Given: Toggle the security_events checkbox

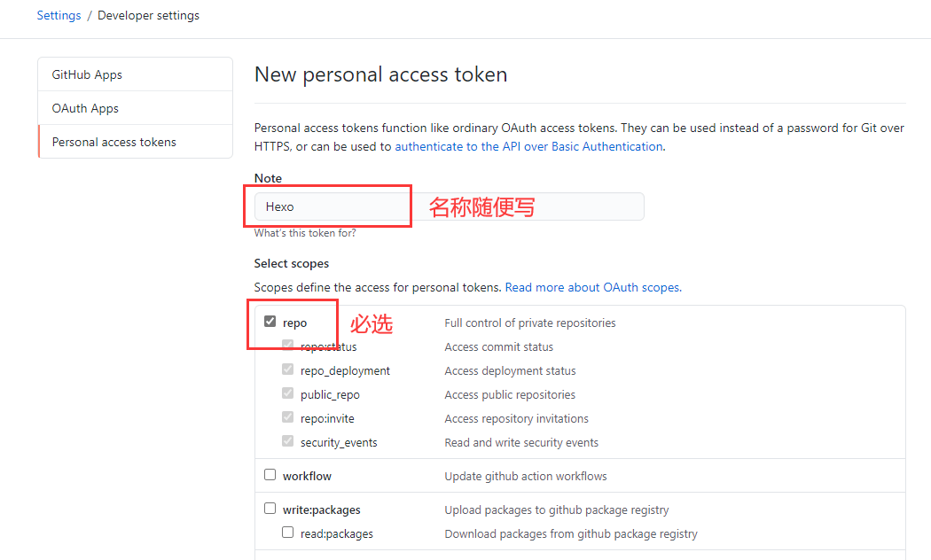Looking at the screenshot, I should (288, 440).
